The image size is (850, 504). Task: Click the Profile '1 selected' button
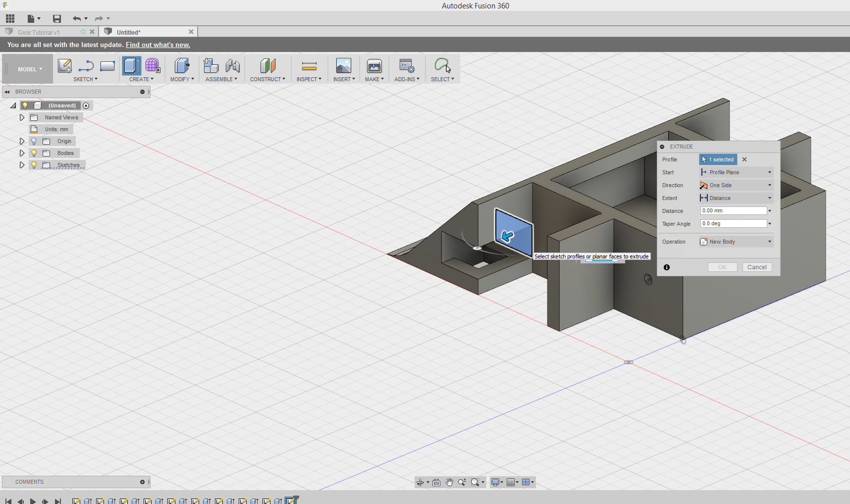click(x=718, y=159)
